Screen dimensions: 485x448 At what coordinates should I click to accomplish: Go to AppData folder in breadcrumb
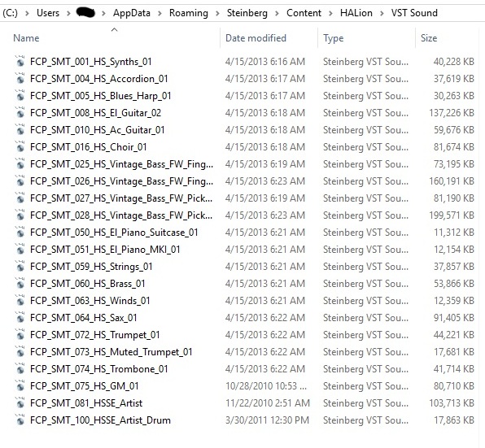pyautogui.click(x=132, y=13)
